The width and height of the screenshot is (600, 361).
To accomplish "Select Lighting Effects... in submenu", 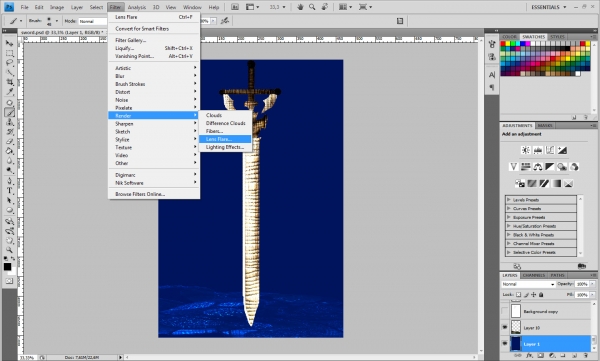I will pyautogui.click(x=225, y=147).
